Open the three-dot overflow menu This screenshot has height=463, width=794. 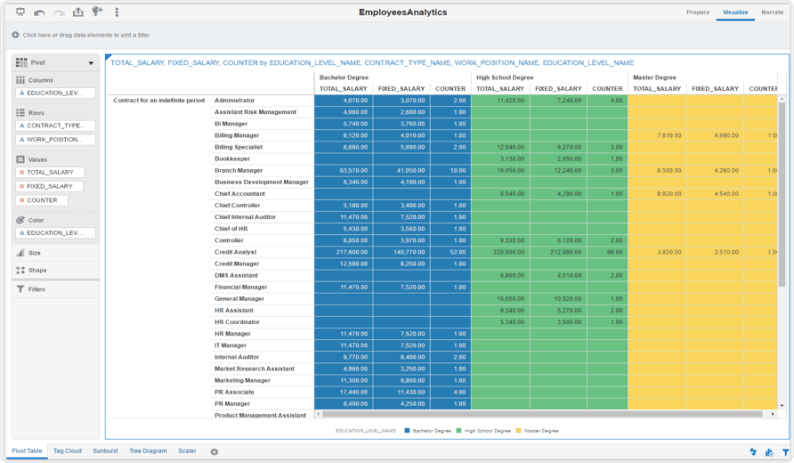(117, 12)
